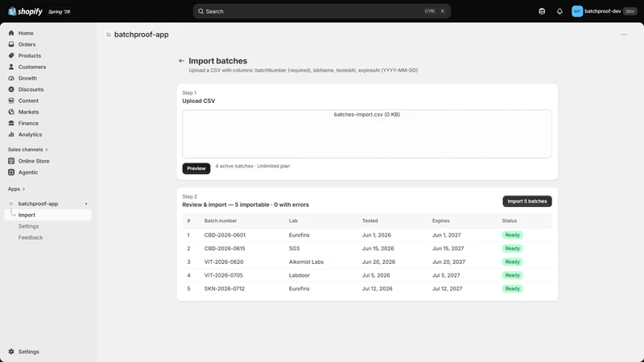Image resolution: width=644 pixels, height=362 pixels.
Task: Click the Preview button
Action: [196, 168]
